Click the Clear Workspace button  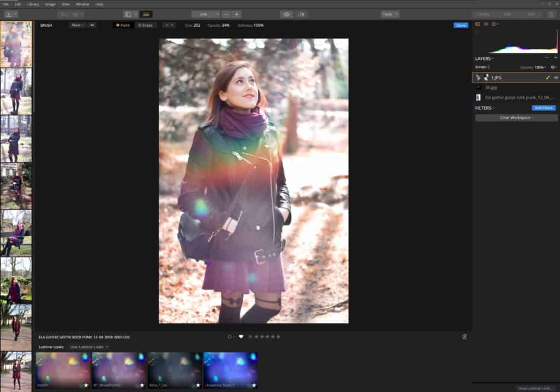pos(516,118)
